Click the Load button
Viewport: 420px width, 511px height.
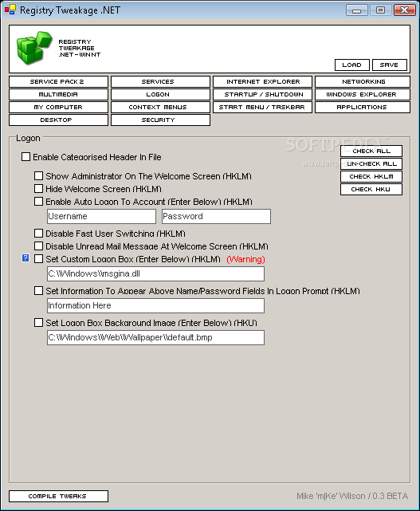tap(352, 65)
